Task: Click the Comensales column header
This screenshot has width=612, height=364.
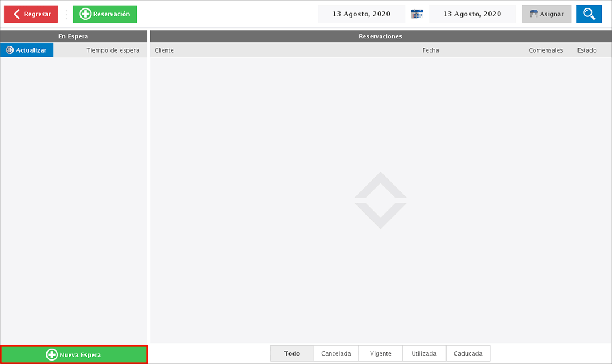Action: pos(546,50)
